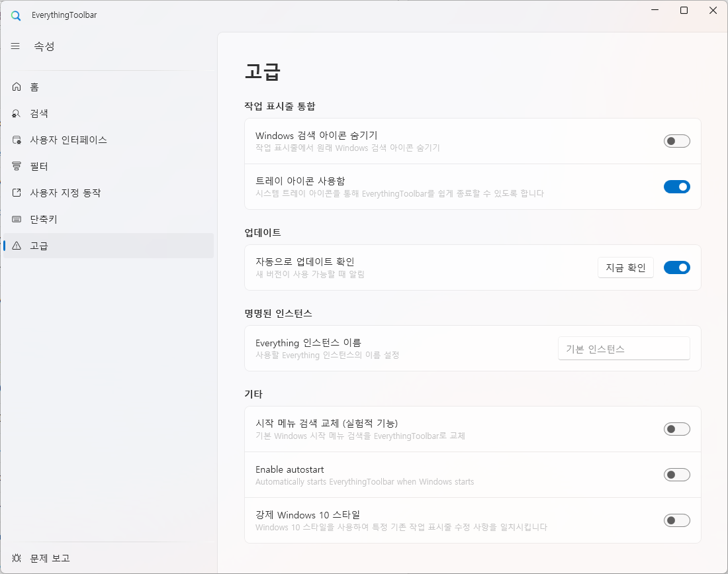Click the 새 버전이 사용 가능할 때 알림 description
Viewport: 728px width, 574px height.
310,274
